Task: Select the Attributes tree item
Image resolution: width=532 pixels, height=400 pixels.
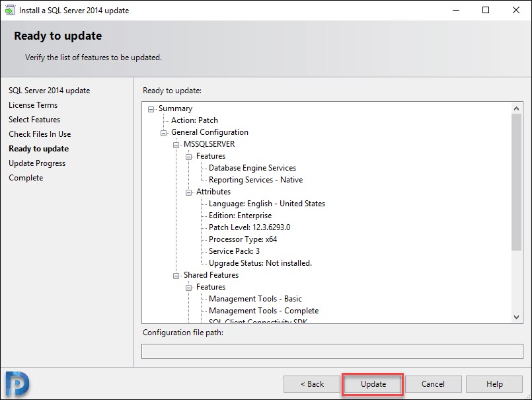Action: (213, 192)
